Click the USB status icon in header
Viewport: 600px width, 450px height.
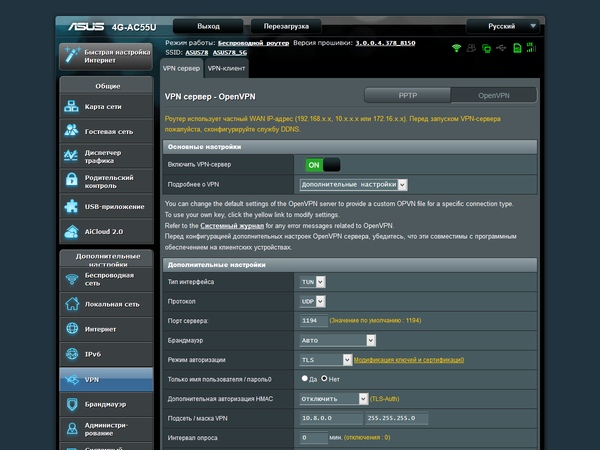point(501,48)
